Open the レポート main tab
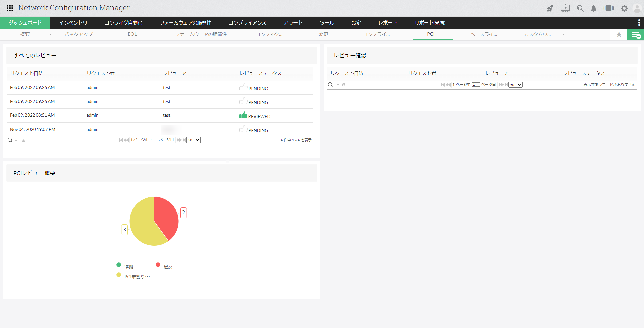 tap(388, 23)
